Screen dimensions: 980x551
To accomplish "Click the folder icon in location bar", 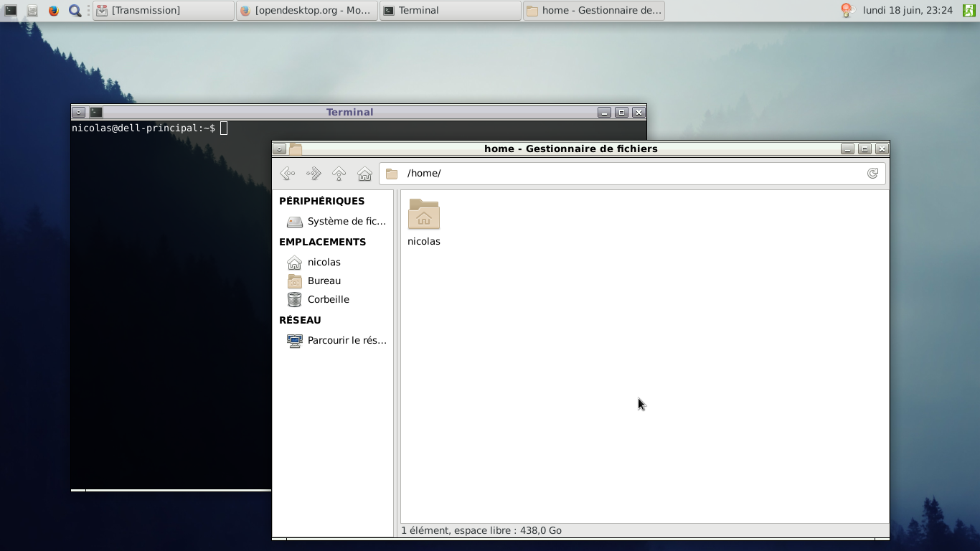I will point(392,173).
